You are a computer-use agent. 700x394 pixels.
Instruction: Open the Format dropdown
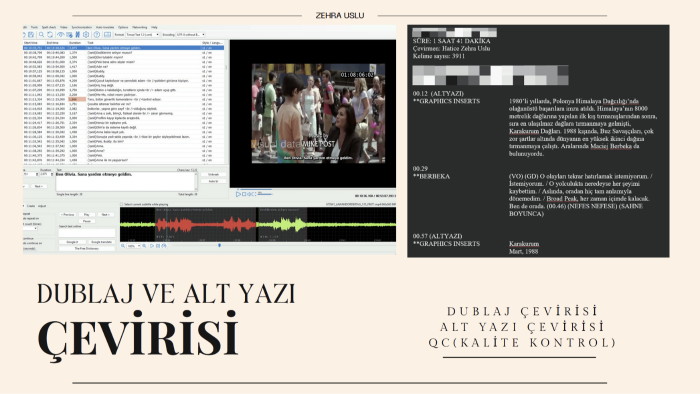click(x=142, y=34)
